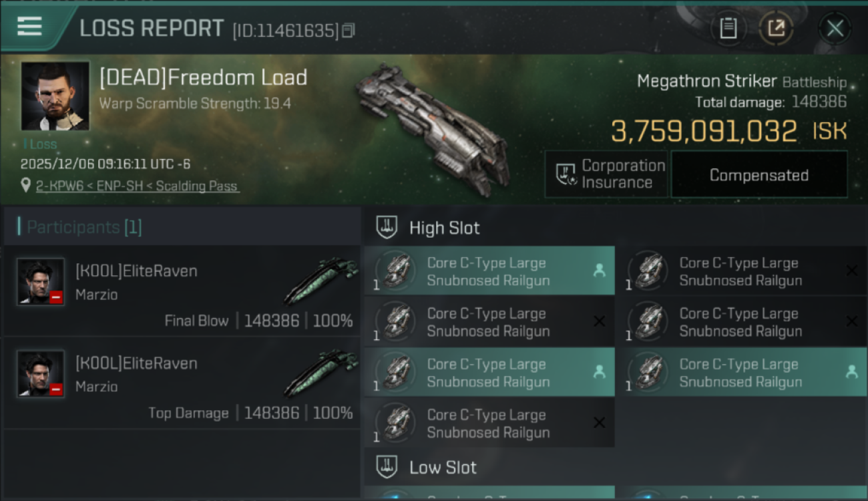Click the clipboard report icon
The height and width of the screenshot is (501, 868).
point(728,28)
